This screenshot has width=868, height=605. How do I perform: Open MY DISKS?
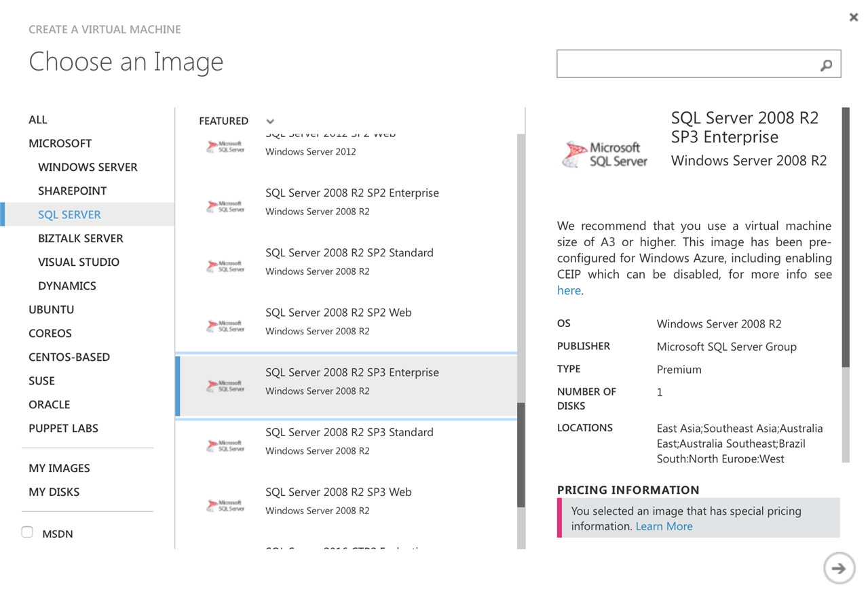pyautogui.click(x=54, y=492)
